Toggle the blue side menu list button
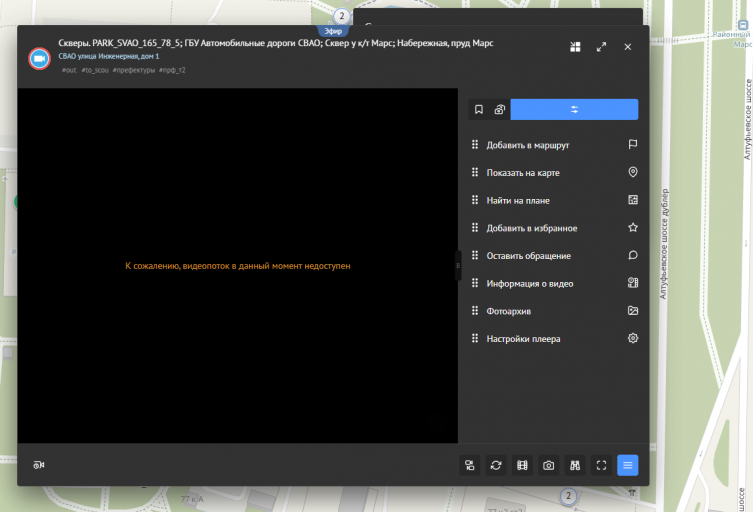 coord(628,465)
